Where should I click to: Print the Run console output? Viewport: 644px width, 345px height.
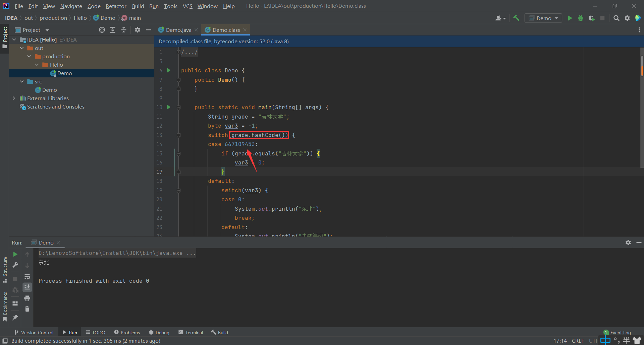27,298
